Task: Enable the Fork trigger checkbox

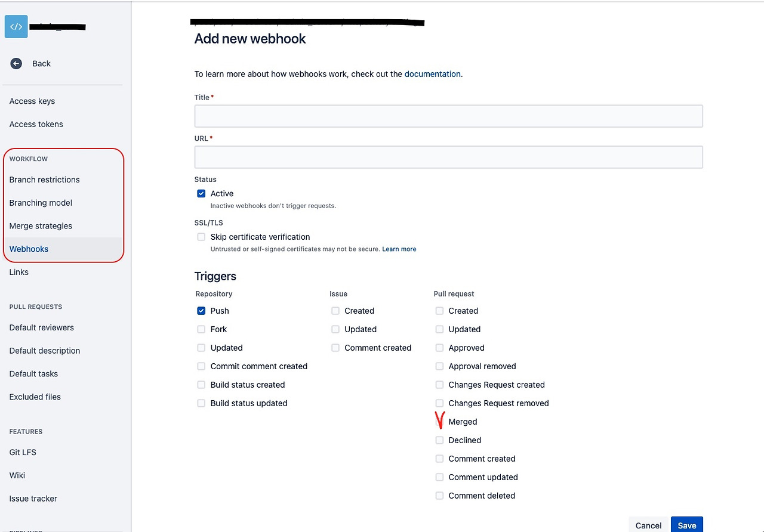Action: pyautogui.click(x=201, y=329)
